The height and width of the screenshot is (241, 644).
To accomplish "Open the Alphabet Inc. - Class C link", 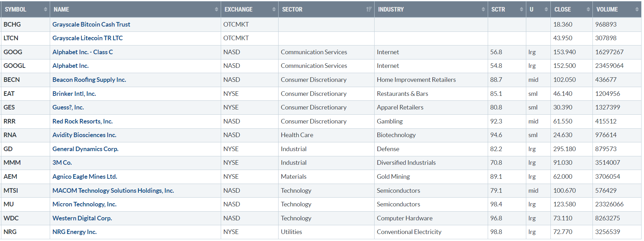I will click(83, 52).
